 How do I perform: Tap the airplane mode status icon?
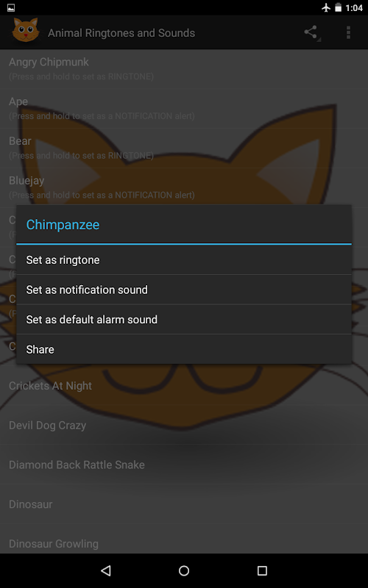coord(326,7)
